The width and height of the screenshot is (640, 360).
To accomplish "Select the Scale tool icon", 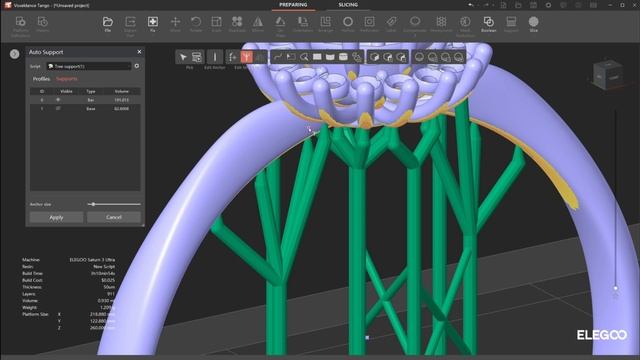I will (216, 24).
